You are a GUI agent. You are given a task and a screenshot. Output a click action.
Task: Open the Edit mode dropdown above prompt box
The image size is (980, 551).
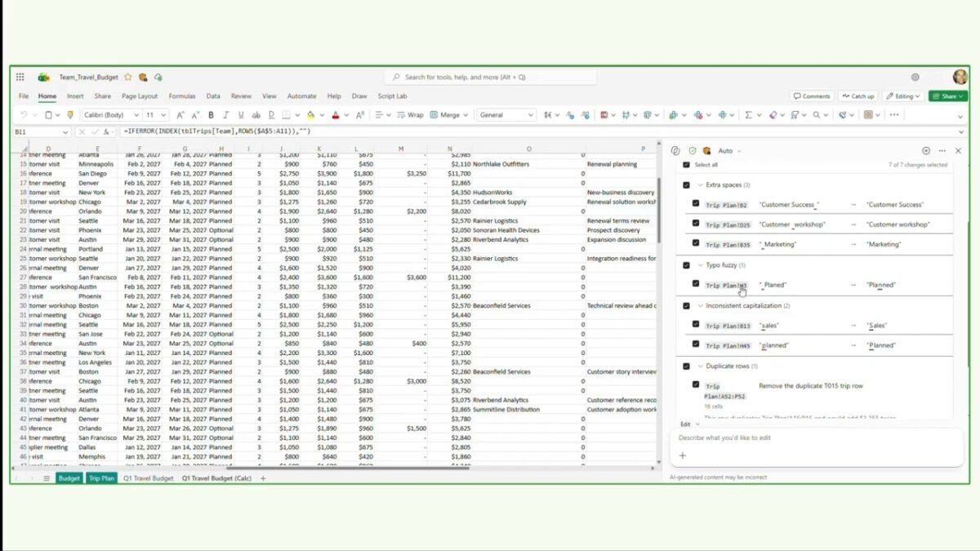click(690, 424)
